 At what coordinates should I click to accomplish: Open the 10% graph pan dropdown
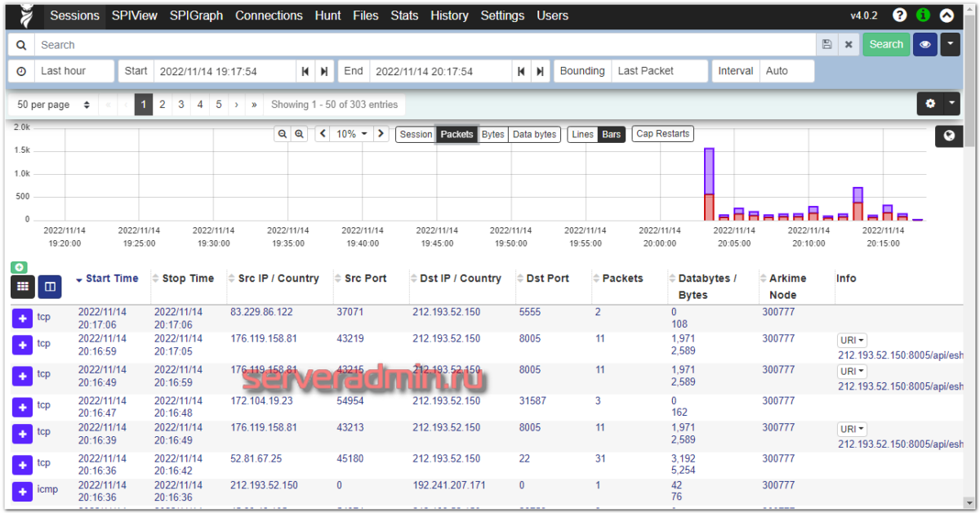click(351, 134)
